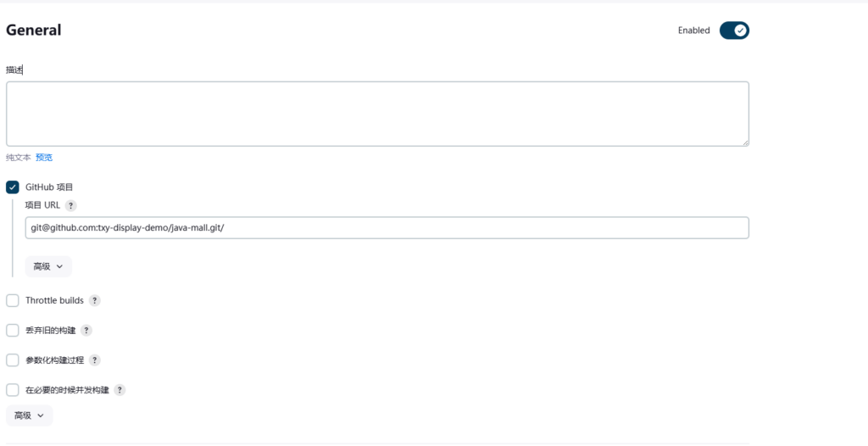Check the 丢弃旧的构建 checkbox

(13, 331)
